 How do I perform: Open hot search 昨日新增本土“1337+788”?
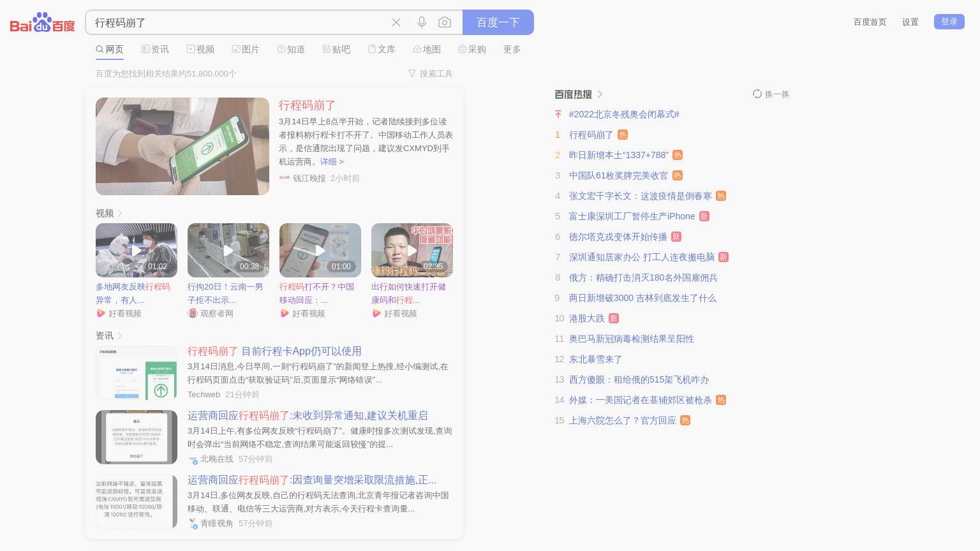point(619,155)
